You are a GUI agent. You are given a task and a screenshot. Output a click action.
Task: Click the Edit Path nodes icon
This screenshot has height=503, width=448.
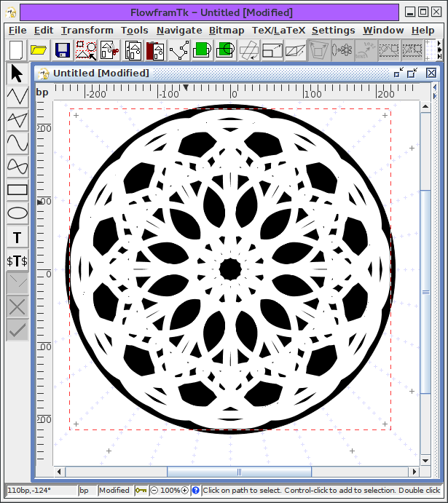[x=179, y=50]
